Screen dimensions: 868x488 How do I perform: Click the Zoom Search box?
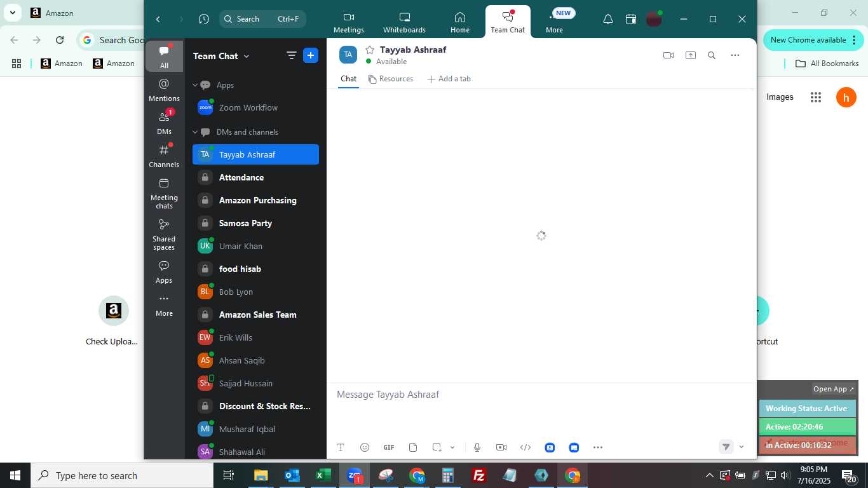tap(262, 19)
